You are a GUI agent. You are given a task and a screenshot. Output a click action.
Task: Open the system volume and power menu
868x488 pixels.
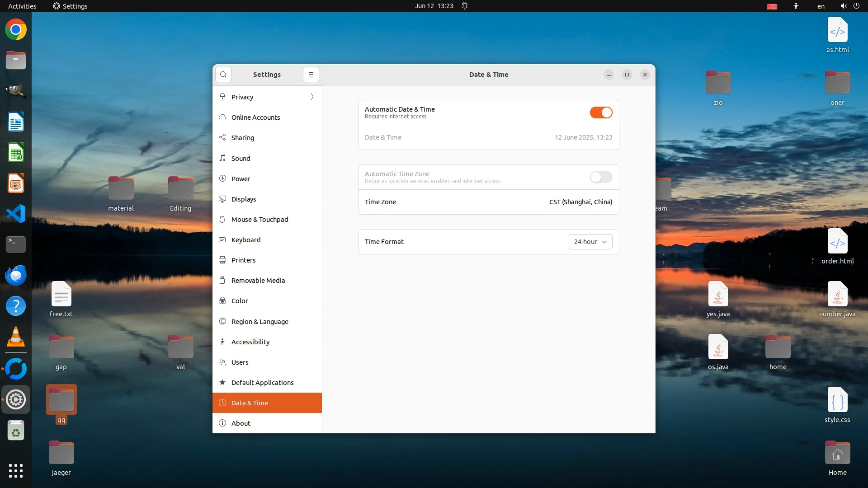click(x=850, y=6)
